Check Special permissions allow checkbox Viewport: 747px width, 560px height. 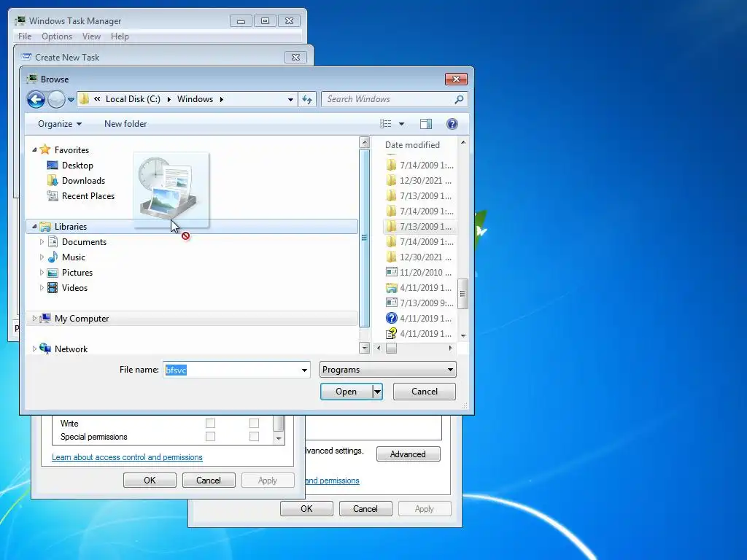[210, 436]
